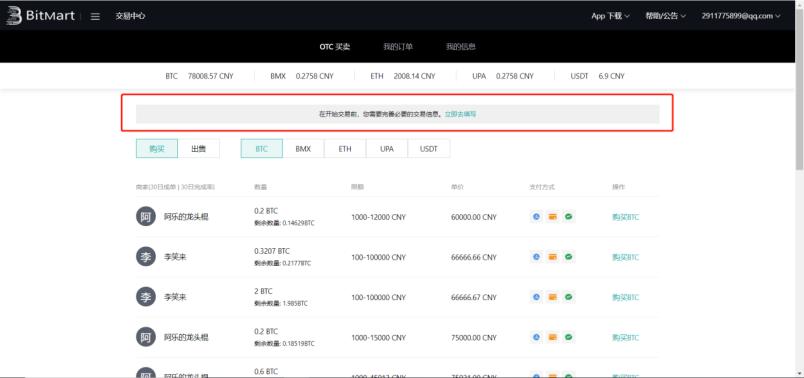Click the ETH 2008.14 CNY ticker
The height and width of the screenshot is (378, 804).
pyautogui.click(x=403, y=76)
